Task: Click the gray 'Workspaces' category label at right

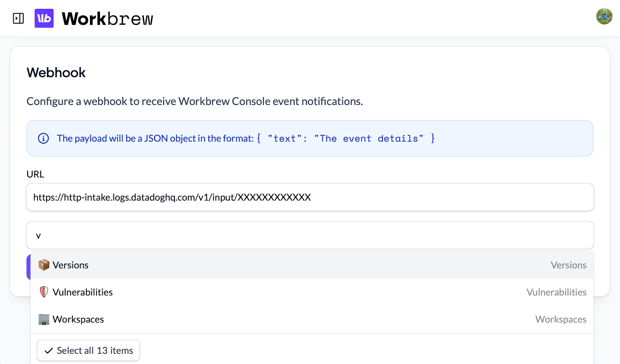Action: (x=561, y=319)
